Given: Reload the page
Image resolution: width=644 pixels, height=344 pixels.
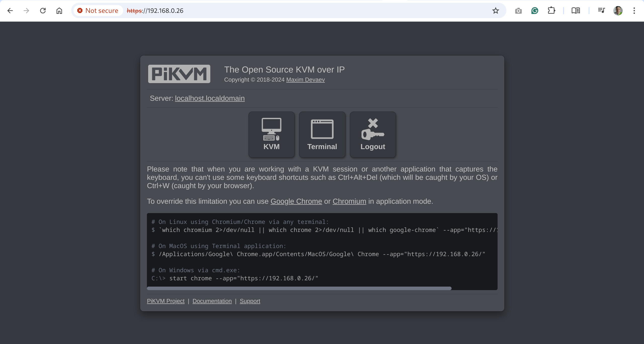Looking at the screenshot, I should click(43, 11).
